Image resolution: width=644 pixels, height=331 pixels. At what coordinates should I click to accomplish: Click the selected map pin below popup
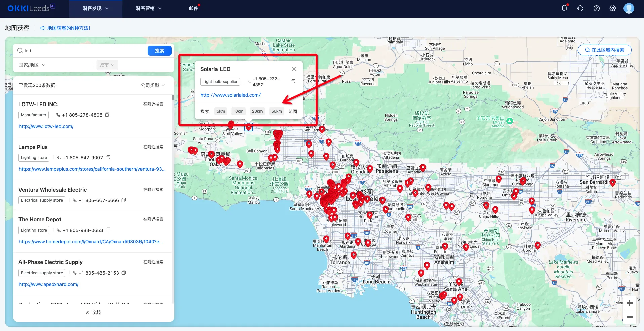[249, 127]
